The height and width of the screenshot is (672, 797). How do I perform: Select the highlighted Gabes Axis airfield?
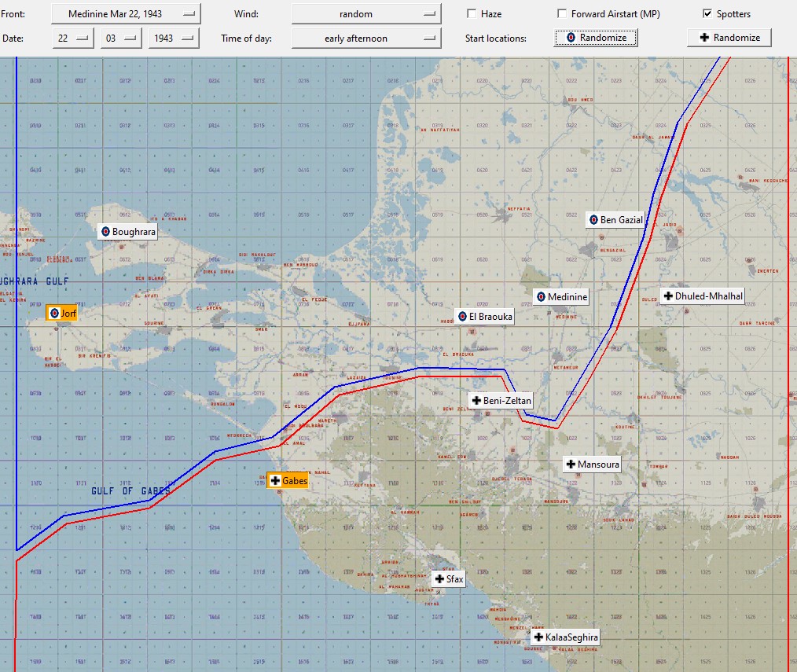[x=288, y=480]
